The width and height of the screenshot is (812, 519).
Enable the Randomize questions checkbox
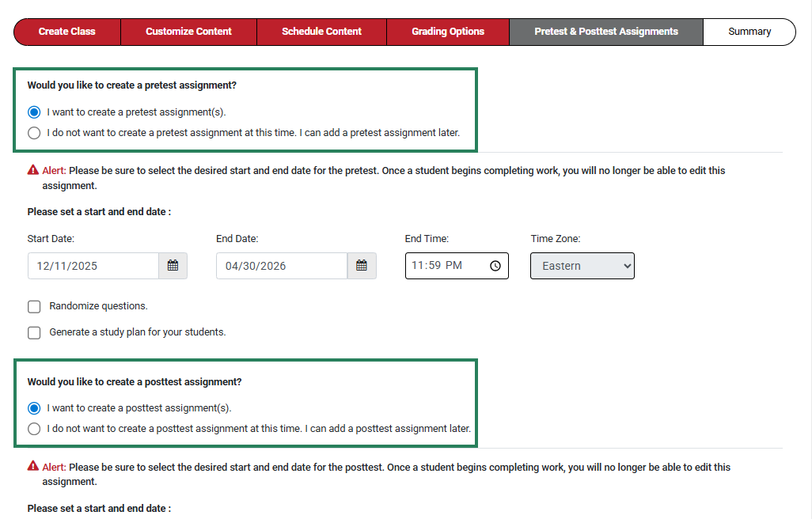[x=34, y=306]
